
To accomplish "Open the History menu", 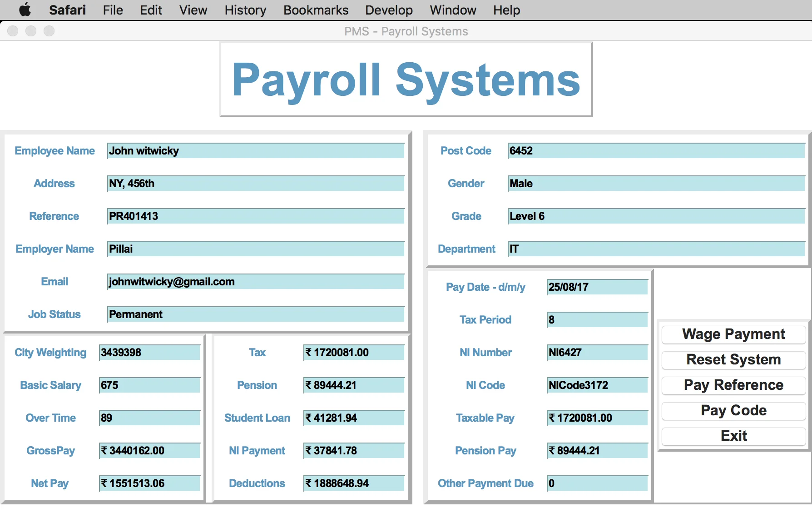I will pos(245,10).
